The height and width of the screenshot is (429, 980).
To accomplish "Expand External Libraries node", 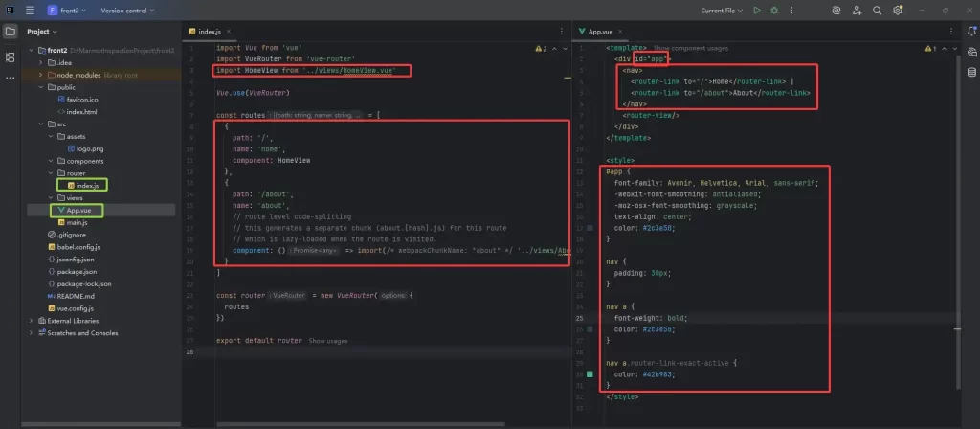I will coord(32,321).
